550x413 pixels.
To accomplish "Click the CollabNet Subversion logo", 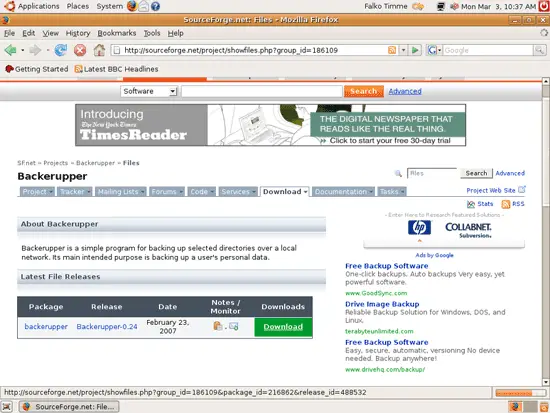I will click(468, 230).
